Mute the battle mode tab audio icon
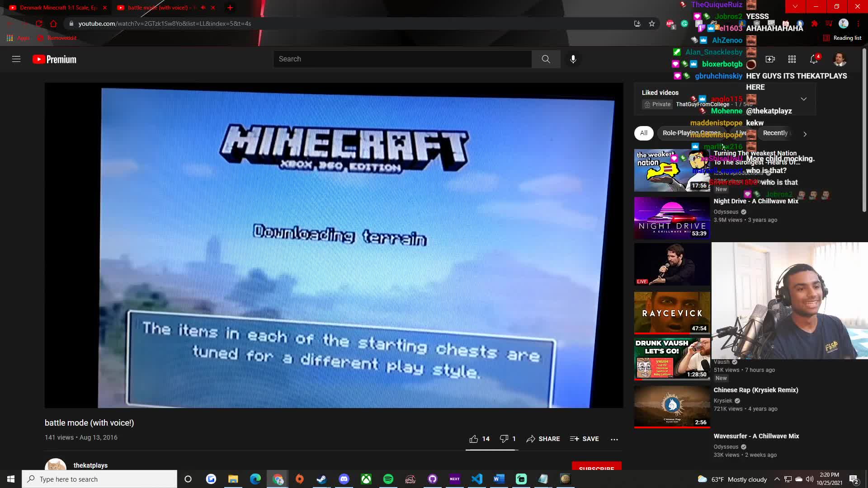Screen dimensions: 868x488 pos(203,8)
